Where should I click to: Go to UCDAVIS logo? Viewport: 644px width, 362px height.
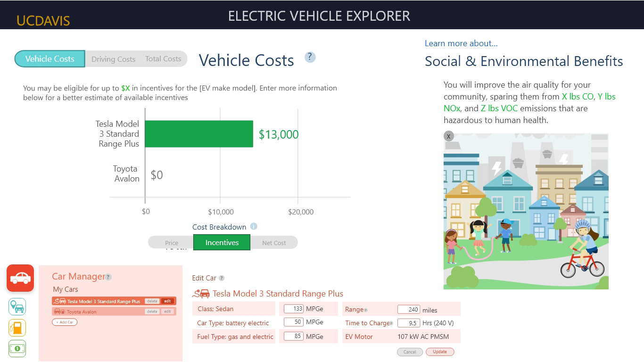coord(43,20)
